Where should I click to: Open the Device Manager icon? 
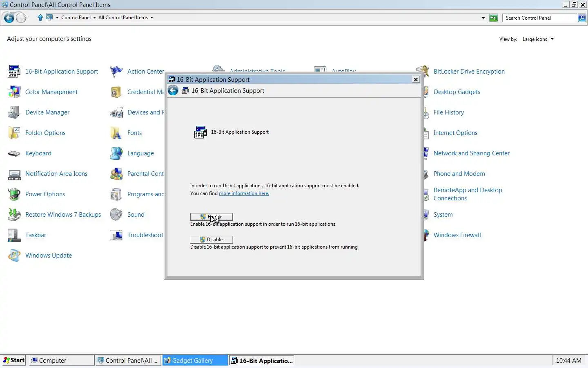(14, 112)
